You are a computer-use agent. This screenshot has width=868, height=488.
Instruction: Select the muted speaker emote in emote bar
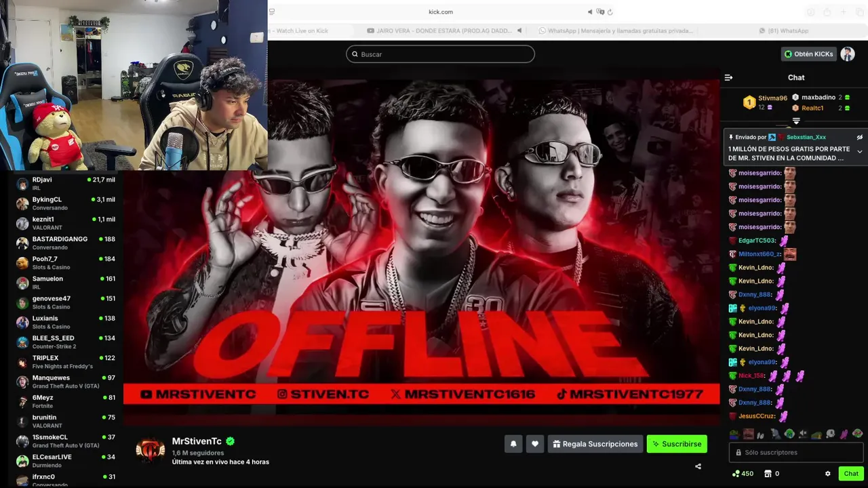click(x=803, y=434)
